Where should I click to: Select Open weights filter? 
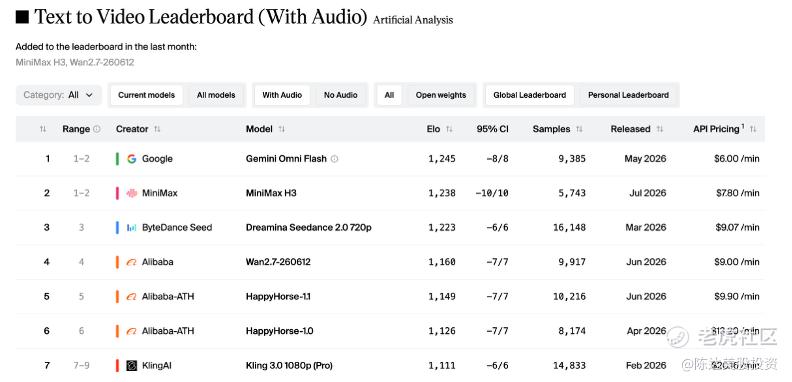coord(441,95)
